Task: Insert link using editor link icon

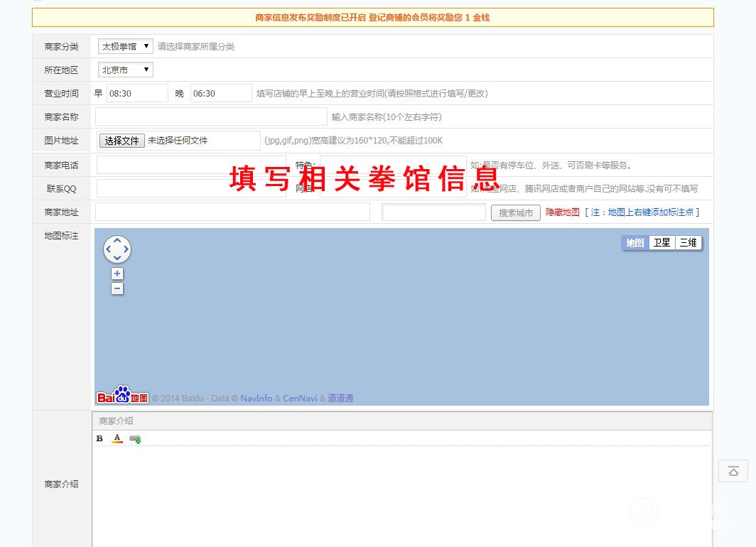Action: coord(135,439)
